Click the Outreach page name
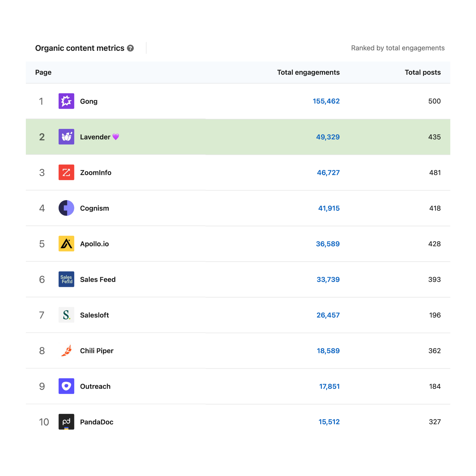This screenshot has height=476, width=476. 95,386
